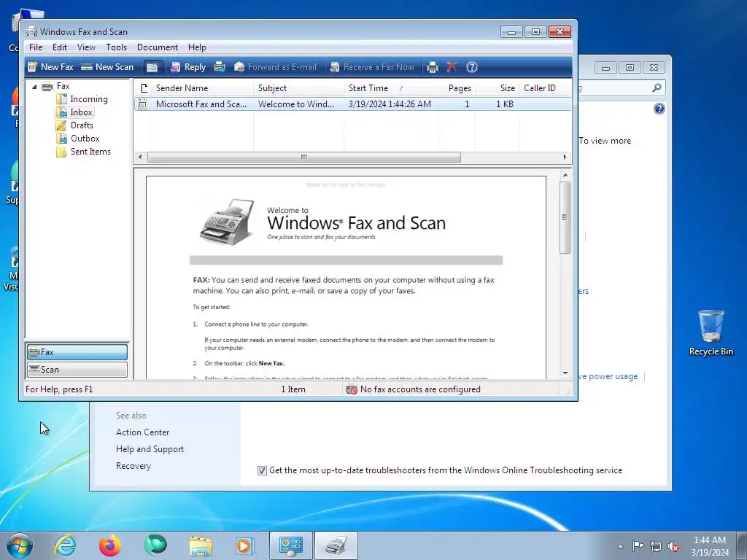Collapse the Fax tree node arrow
747x560 pixels.
click(x=34, y=87)
